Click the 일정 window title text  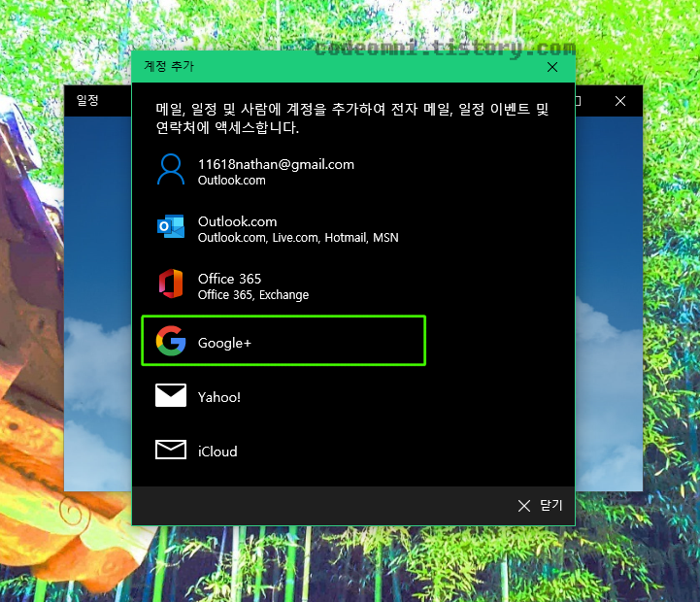point(87,100)
